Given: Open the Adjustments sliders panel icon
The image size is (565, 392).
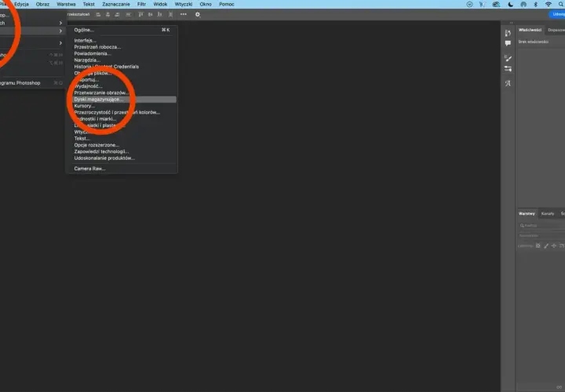Looking at the screenshot, I should click(x=508, y=69).
